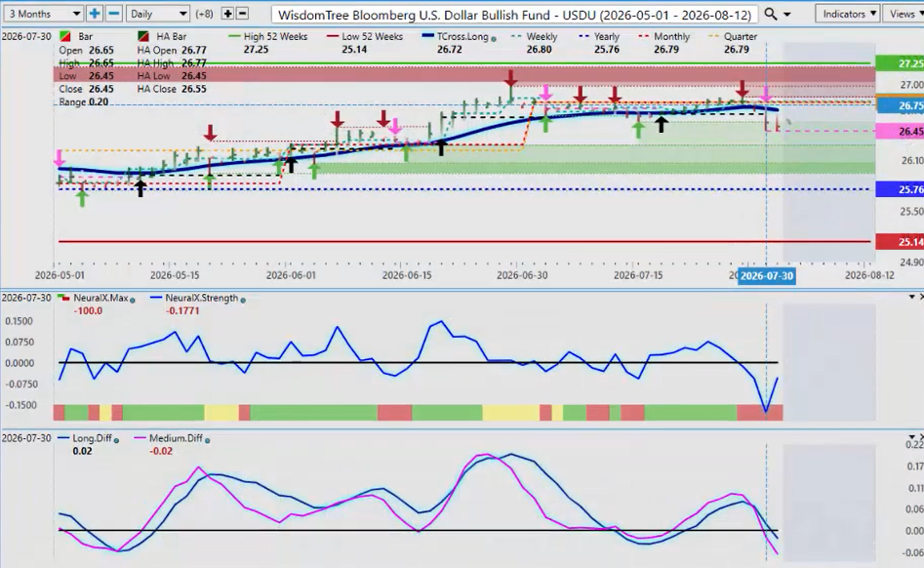This screenshot has width=924, height=568.
Task: Zoom out with the blue minus button
Action: [x=114, y=14]
